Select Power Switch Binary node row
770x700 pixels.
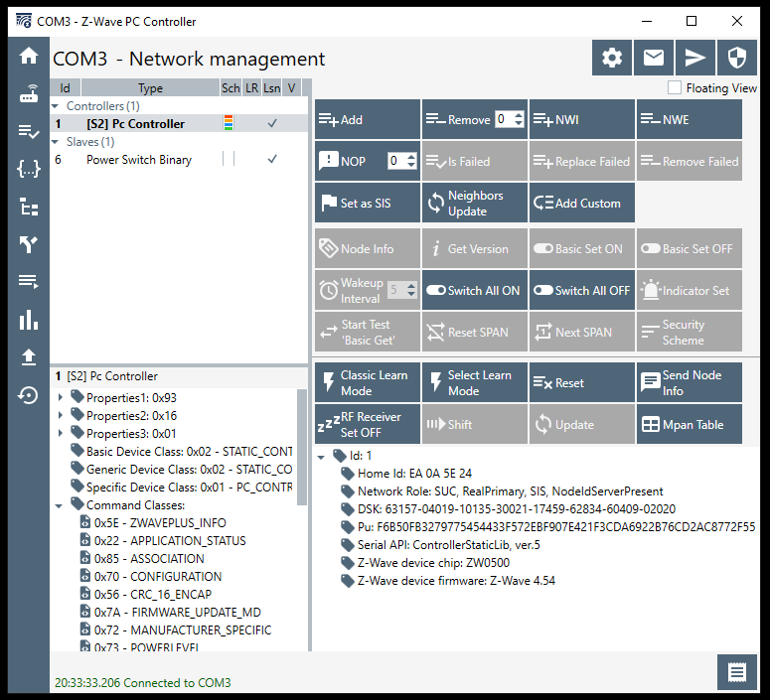click(x=138, y=160)
